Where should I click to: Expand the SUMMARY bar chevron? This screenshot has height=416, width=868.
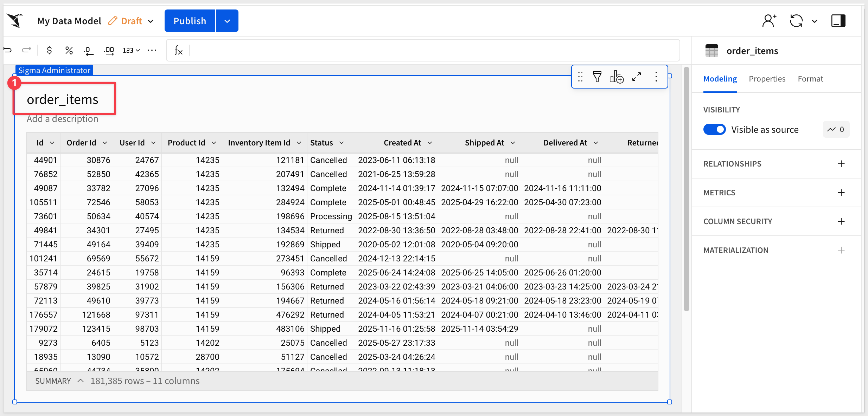[81, 381]
